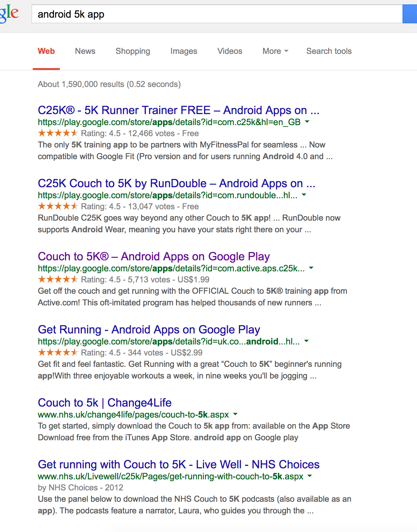Open Search tools
417x532 pixels.
tap(329, 51)
